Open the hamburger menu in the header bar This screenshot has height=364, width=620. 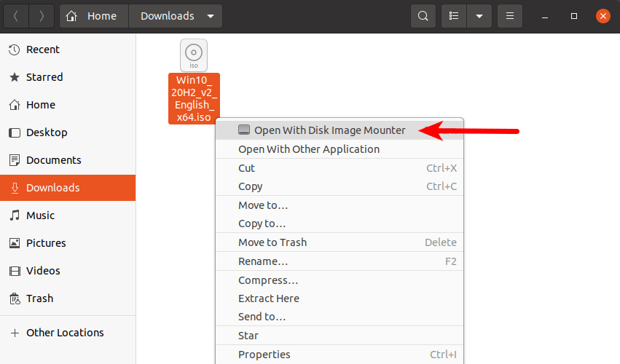click(510, 16)
